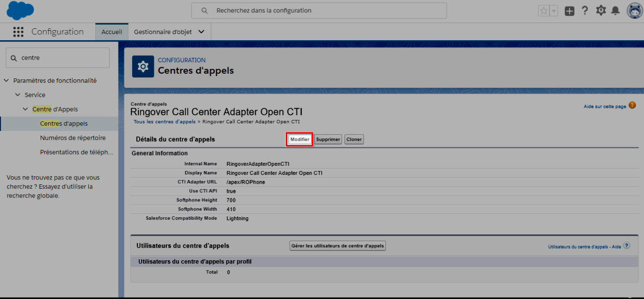Click the orange help icon beside Aide sur cette page

pos(632,105)
